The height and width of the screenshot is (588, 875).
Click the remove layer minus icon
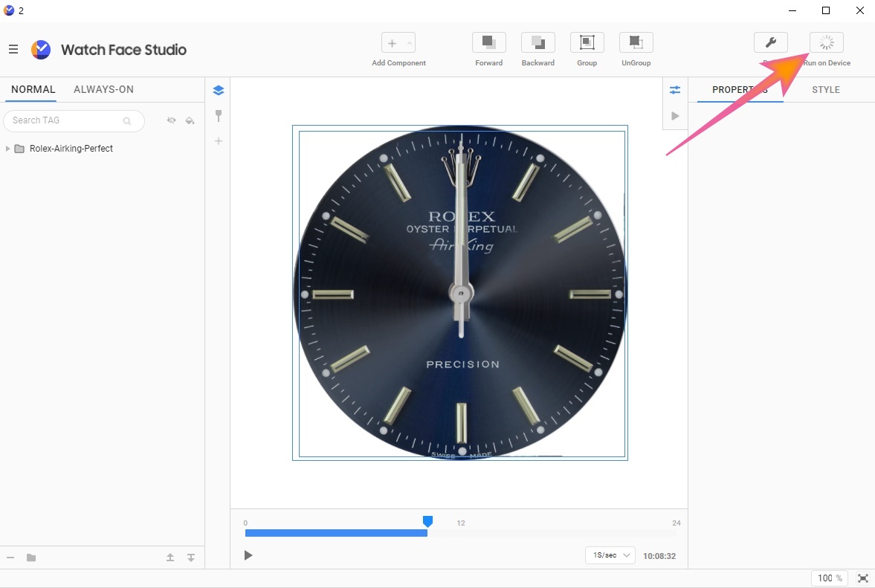[10, 558]
